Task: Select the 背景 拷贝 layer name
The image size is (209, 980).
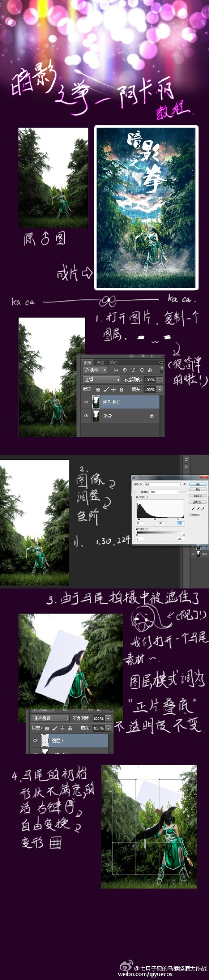Action: pyautogui.click(x=112, y=402)
